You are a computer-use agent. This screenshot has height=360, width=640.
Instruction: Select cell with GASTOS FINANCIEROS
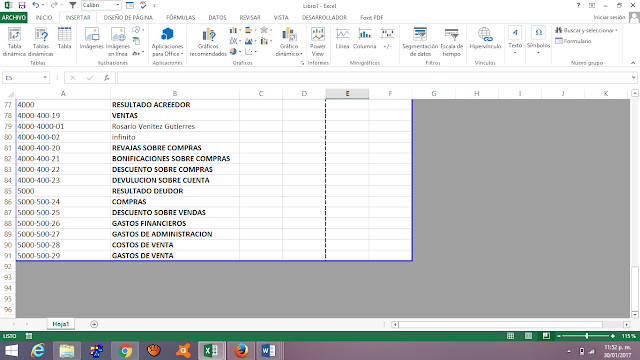(175, 223)
